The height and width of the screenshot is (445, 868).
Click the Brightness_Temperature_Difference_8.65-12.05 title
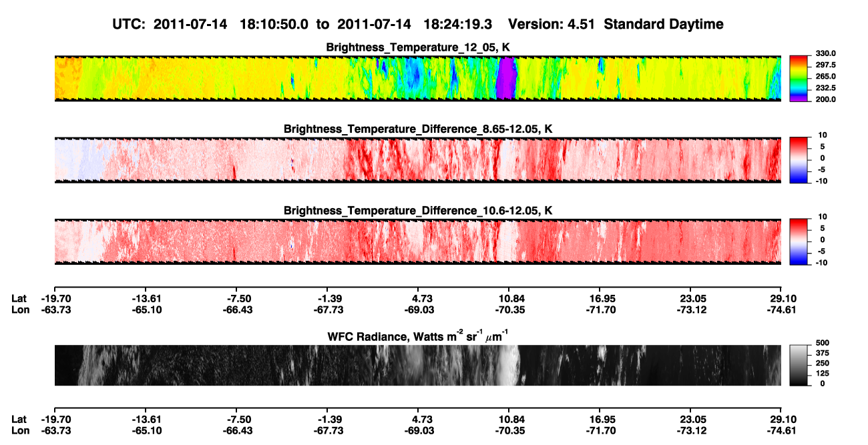tap(418, 129)
